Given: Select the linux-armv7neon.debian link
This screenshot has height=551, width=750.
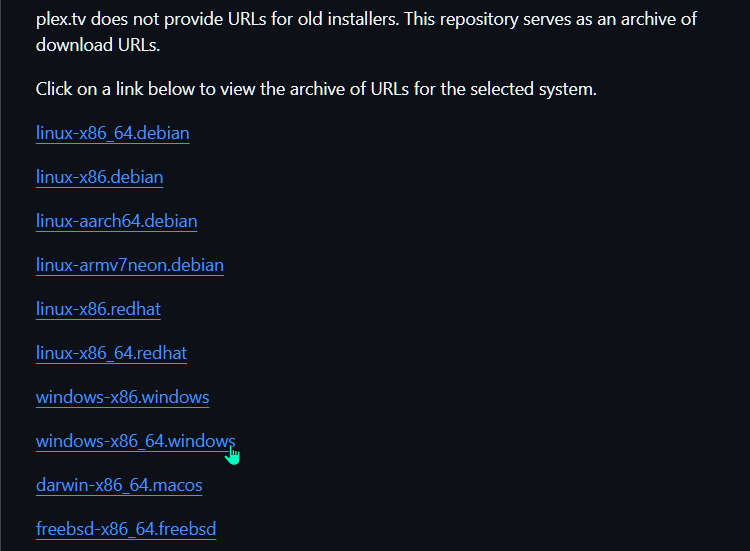Looking at the screenshot, I should tap(130, 265).
